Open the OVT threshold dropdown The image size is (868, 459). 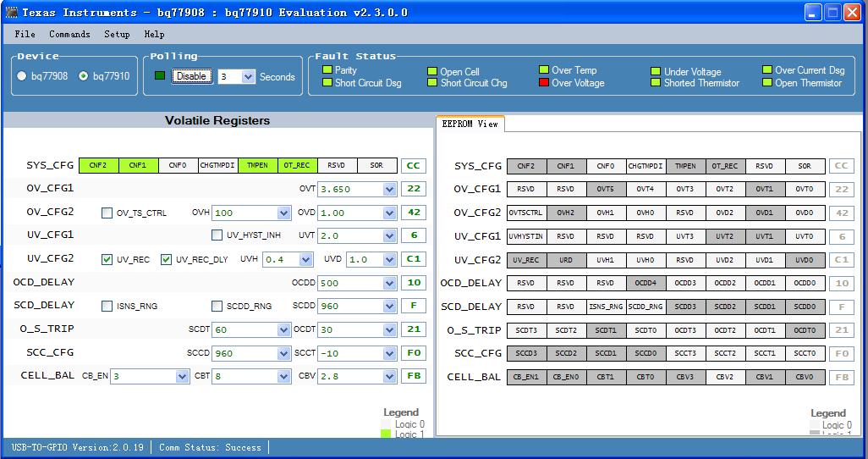(x=389, y=190)
